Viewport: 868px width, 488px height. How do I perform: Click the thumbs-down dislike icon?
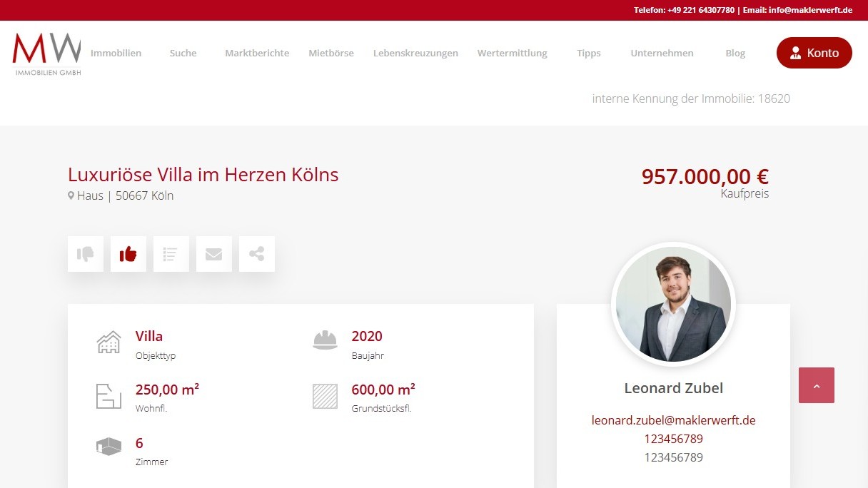point(86,254)
